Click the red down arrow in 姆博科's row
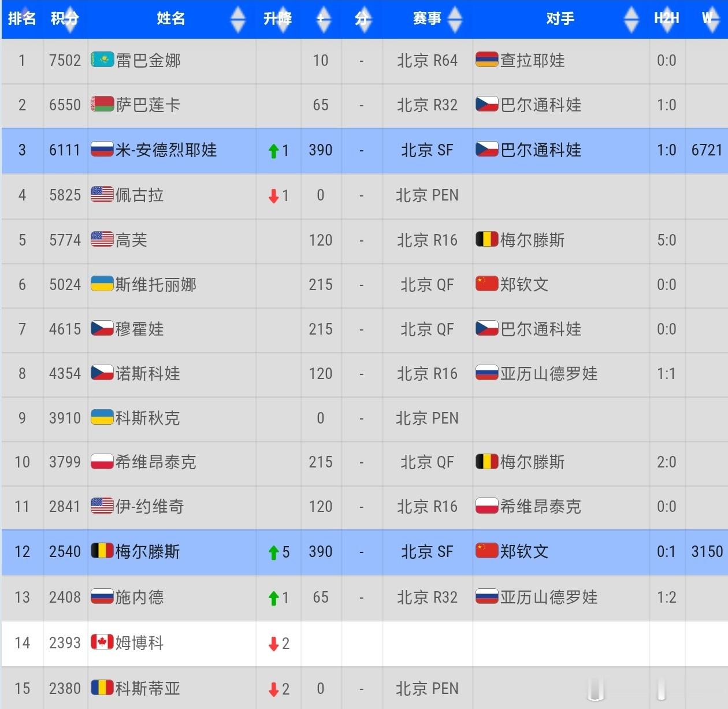The width and height of the screenshot is (728, 709). [x=274, y=644]
